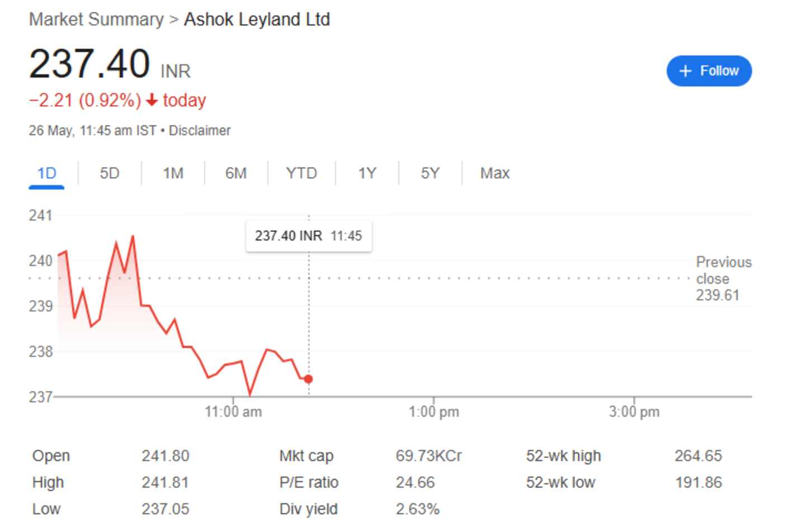
Task: Switch to the Max chart view
Action: point(494,173)
